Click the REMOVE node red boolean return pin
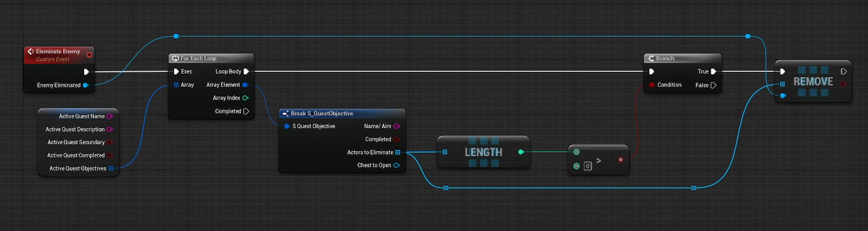The width and height of the screenshot is (868, 231). (843, 84)
